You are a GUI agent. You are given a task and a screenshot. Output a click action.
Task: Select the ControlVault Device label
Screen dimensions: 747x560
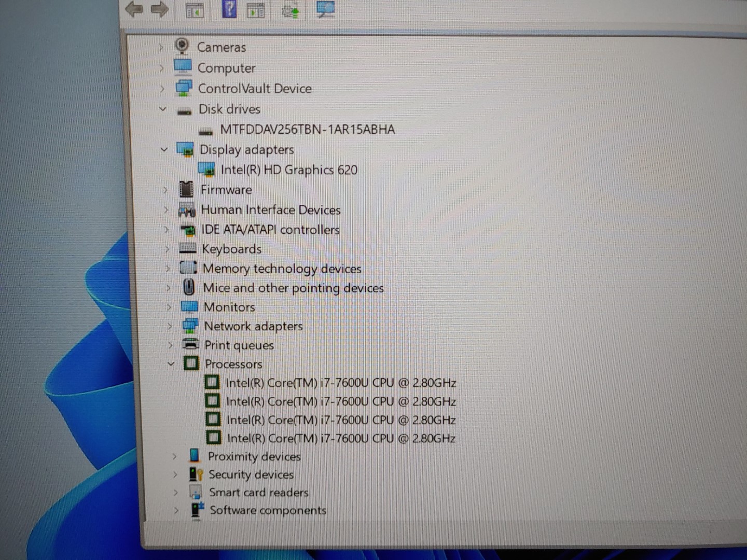255,89
